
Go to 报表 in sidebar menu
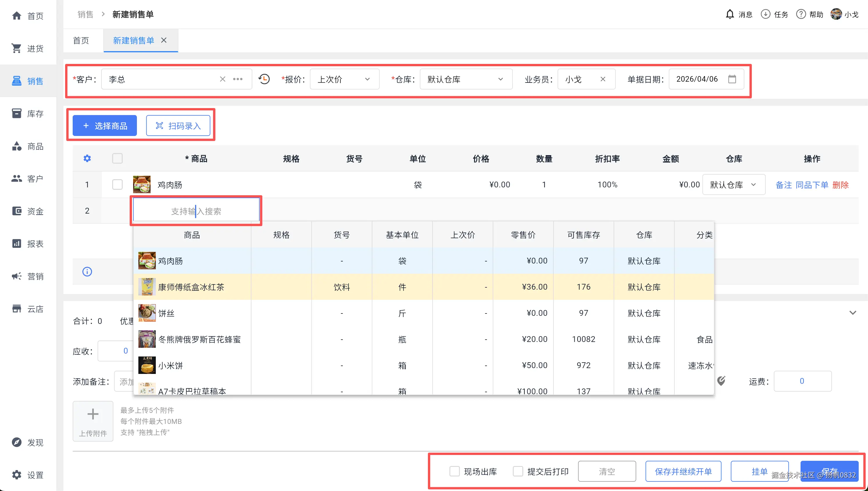(28, 244)
